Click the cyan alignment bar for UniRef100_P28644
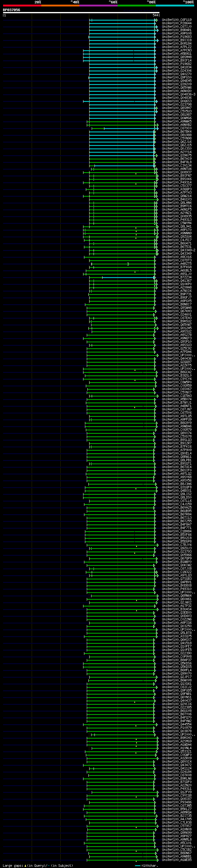The width and height of the screenshot is (197, 868). tap(122, 24)
